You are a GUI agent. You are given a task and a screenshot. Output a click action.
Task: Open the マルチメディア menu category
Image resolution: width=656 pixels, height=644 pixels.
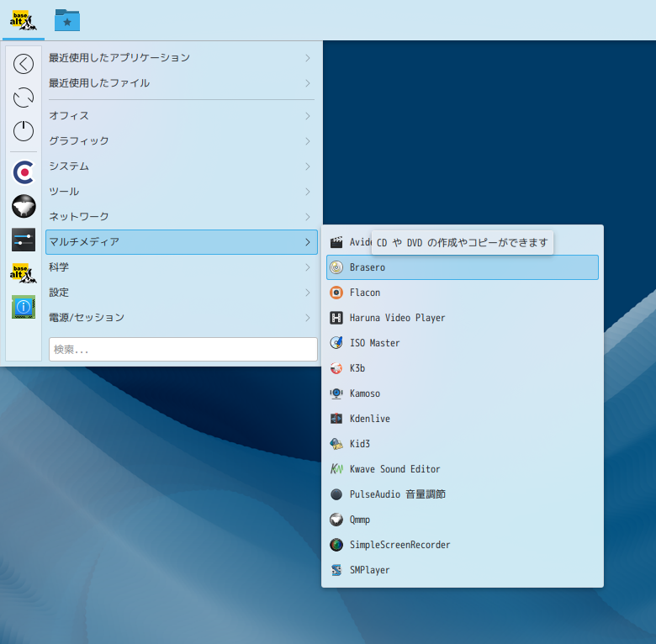point(181,242)
